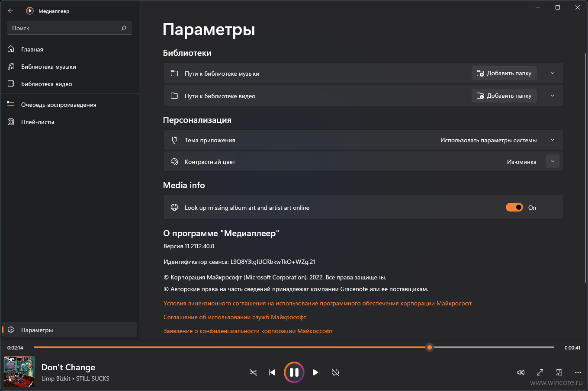This screenshot has height=391, width=588.
Task: Click folder icon by Пути к библиотеке музыки
Action: [x=174, y=73]
